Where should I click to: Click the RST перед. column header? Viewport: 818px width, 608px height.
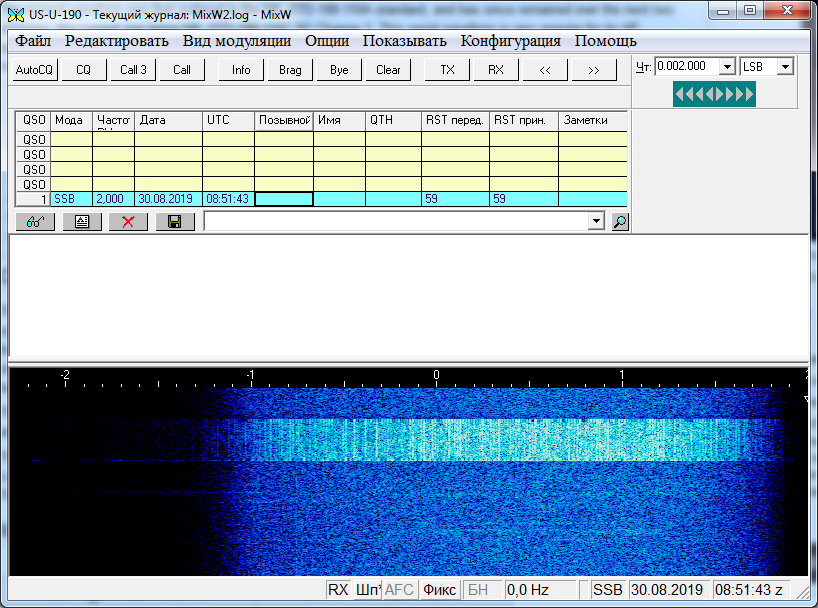[455, 120]
